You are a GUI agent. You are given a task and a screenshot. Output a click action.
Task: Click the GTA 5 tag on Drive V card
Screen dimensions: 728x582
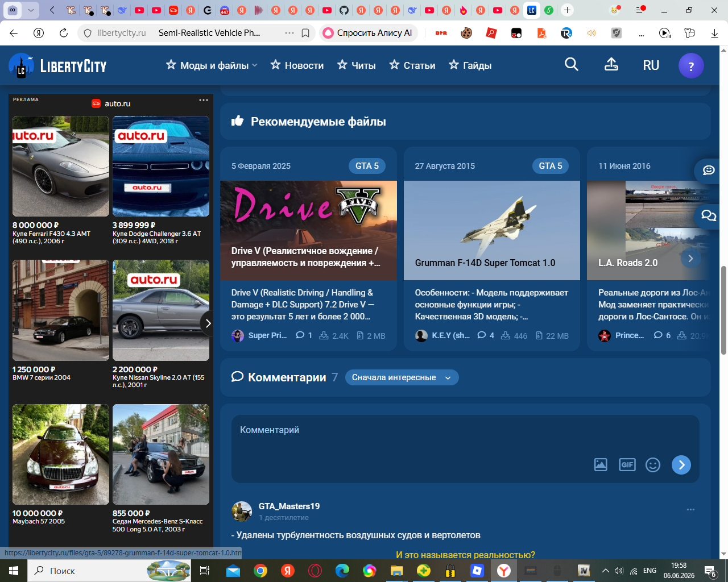coord(367,166)
